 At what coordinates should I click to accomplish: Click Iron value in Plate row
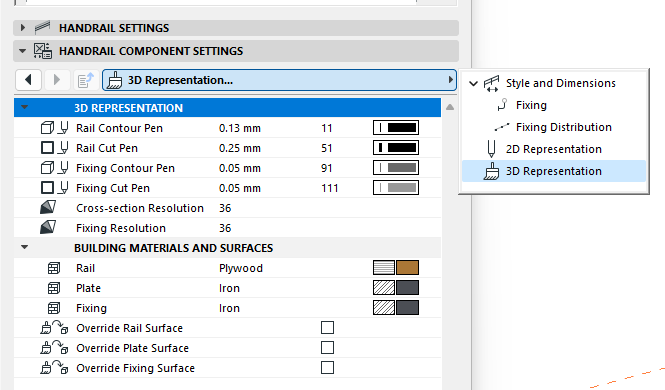coord(229,288)
